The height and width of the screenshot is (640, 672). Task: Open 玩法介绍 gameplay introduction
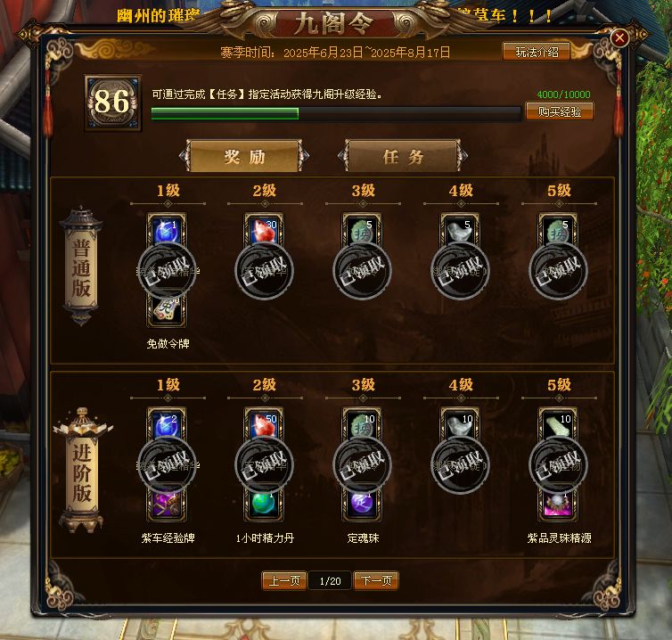click(x=537, y=52)
